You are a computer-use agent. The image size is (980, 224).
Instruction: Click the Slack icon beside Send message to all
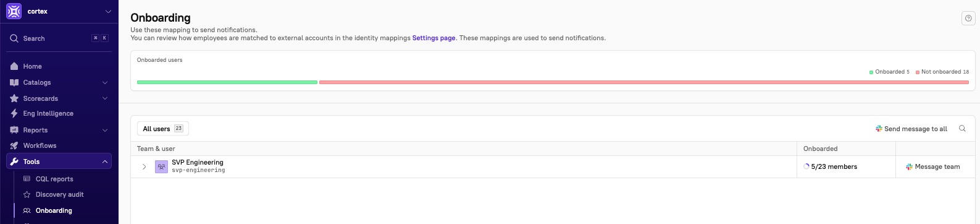click(x=879, y=129)
